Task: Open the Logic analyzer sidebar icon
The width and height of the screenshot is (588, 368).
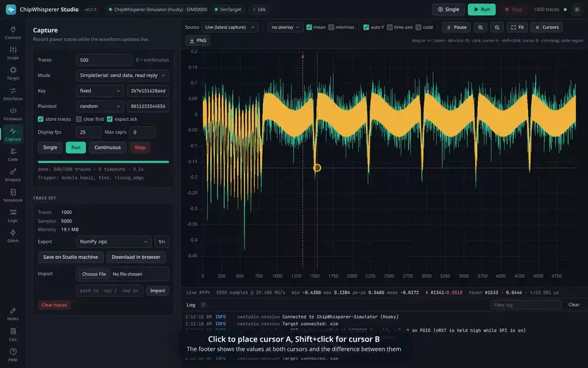Action: click(13, 215)
